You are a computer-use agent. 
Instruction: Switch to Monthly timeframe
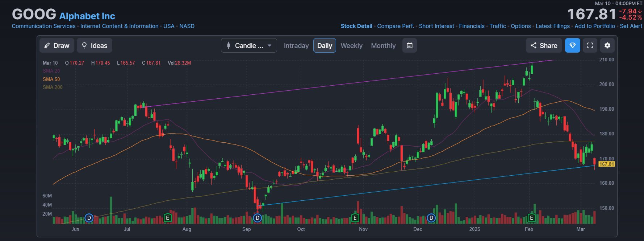point(383,45)
